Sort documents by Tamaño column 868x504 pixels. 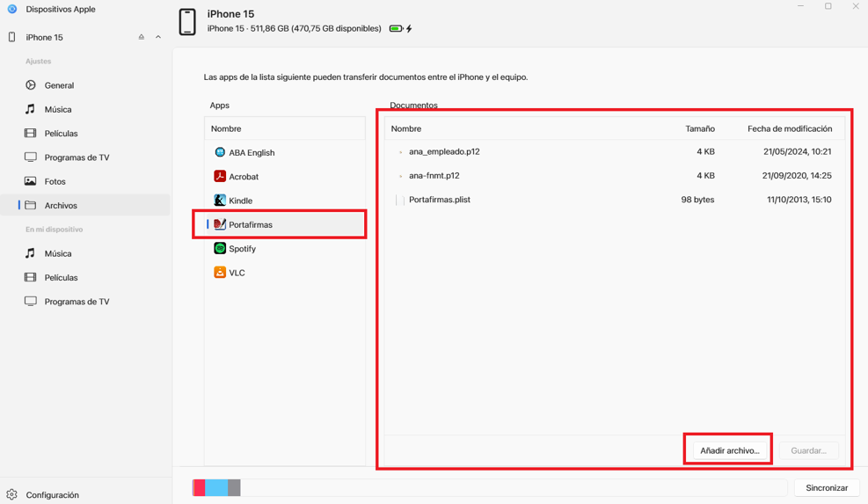[x=700, y=128]
